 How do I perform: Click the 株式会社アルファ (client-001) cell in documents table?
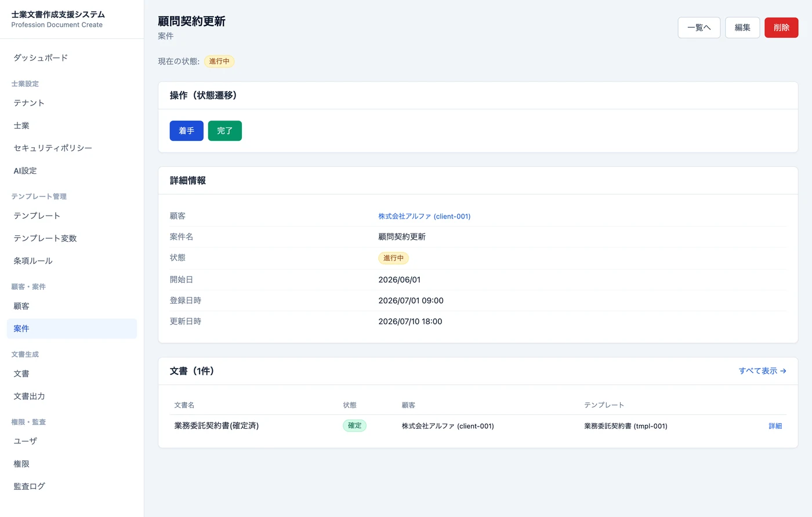tap(448, 426)
